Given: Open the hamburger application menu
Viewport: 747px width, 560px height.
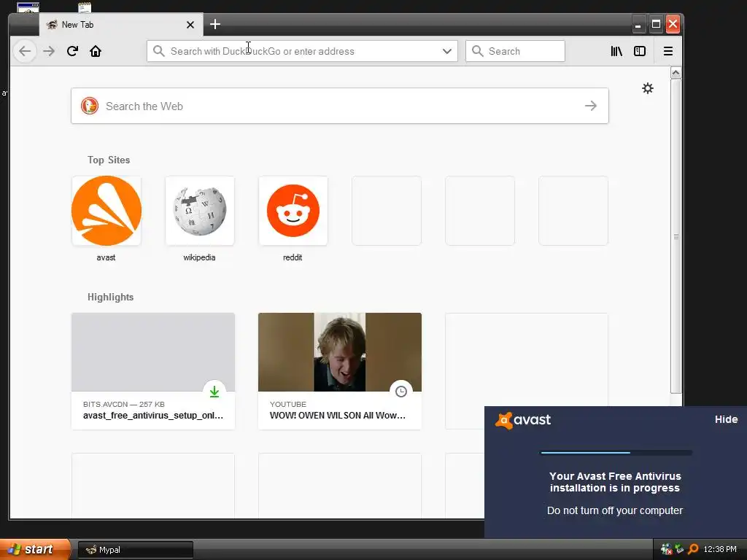Looking at the screenshot, I should [668, 51].
